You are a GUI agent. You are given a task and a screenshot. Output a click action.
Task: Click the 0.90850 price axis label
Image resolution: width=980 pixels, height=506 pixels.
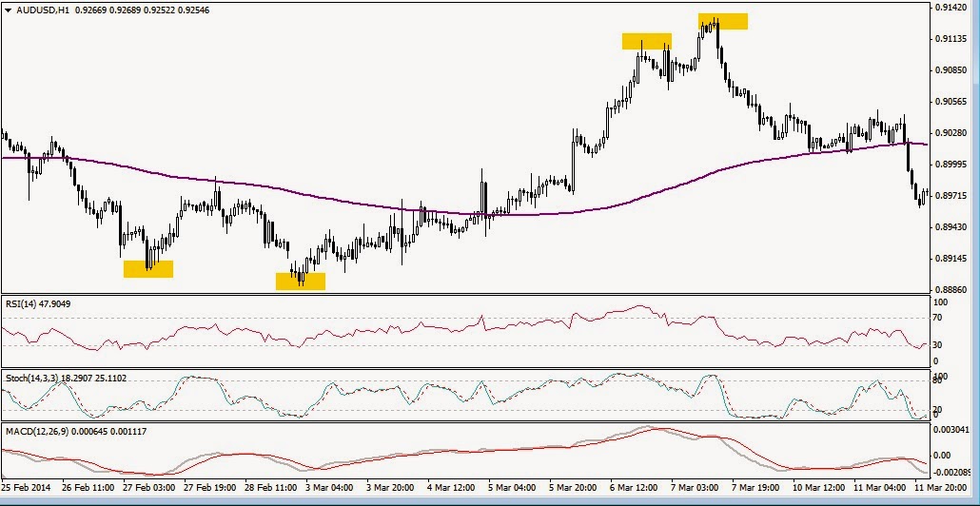952,70
